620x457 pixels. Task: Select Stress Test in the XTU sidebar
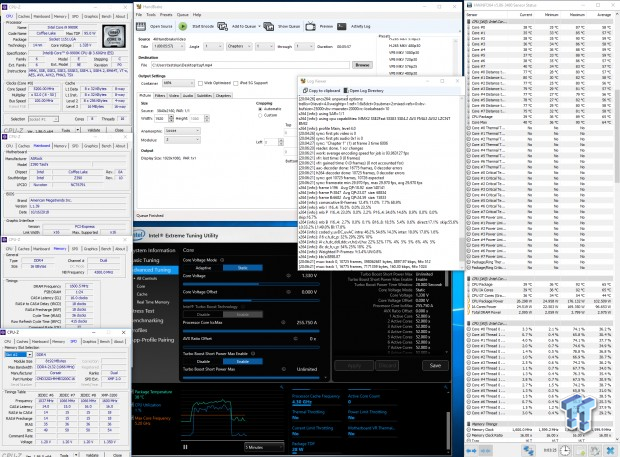(x=144, y=311)
